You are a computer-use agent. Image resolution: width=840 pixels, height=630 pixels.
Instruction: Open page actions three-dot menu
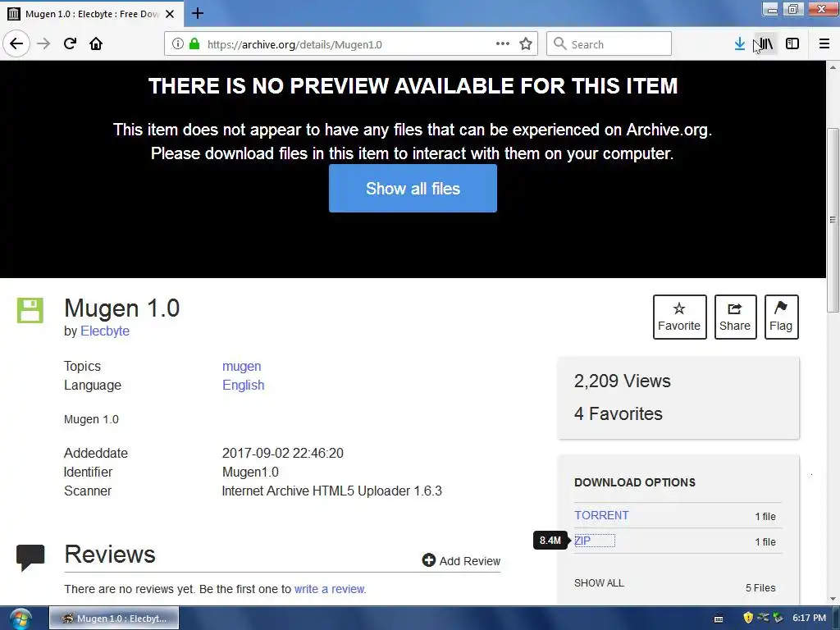(x=503, y=44)
